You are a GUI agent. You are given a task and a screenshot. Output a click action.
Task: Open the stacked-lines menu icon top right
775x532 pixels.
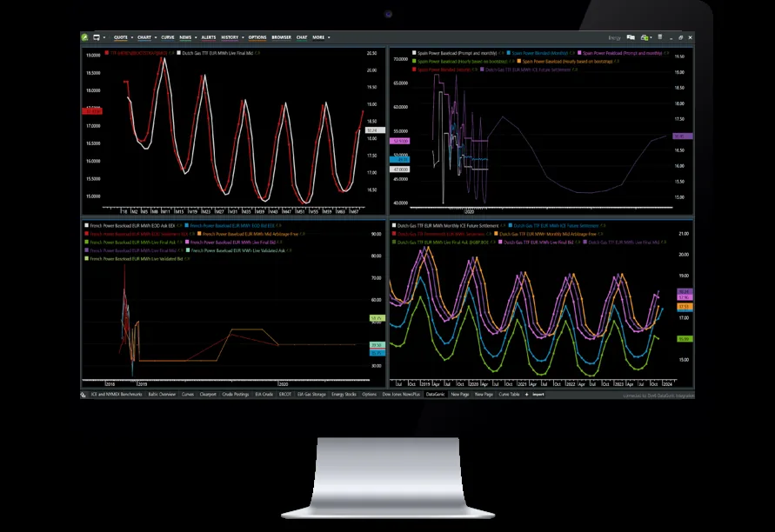(x=660, y=37)
